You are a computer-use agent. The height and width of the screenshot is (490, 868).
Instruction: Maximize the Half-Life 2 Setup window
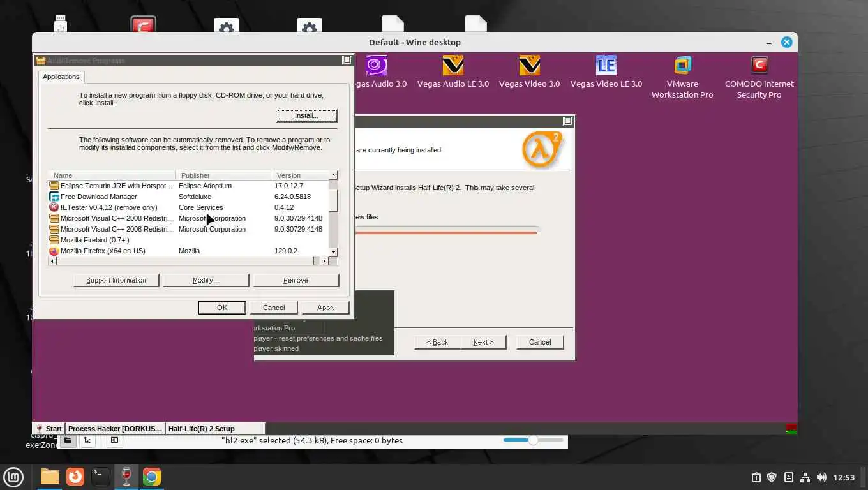(x=567, y=121)
